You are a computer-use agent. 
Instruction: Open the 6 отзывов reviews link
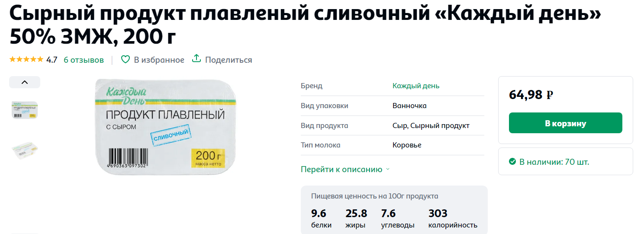coord(84,60)
